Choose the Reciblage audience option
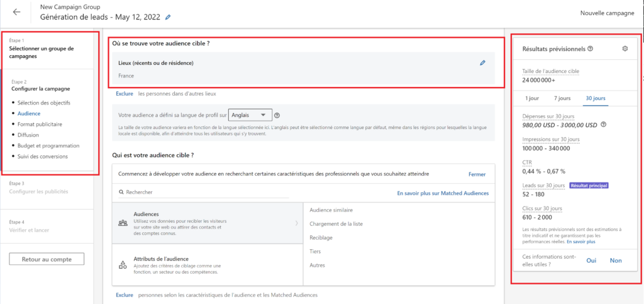Image resolution: width=644 pixels, height=304 pixels. 323,239
